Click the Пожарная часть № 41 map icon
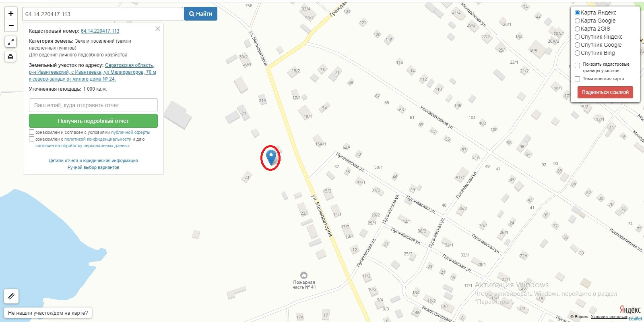644x322 pixels. pos(304,275)
